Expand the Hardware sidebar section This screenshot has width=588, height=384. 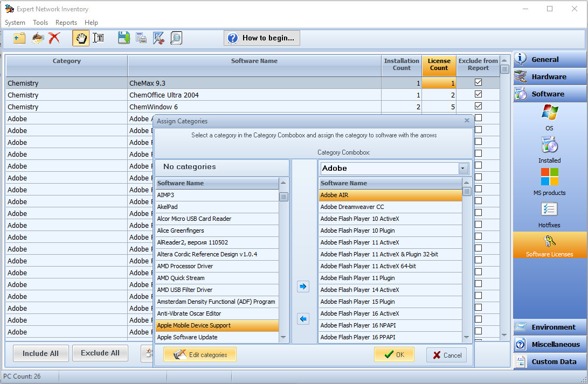point(549,77)
